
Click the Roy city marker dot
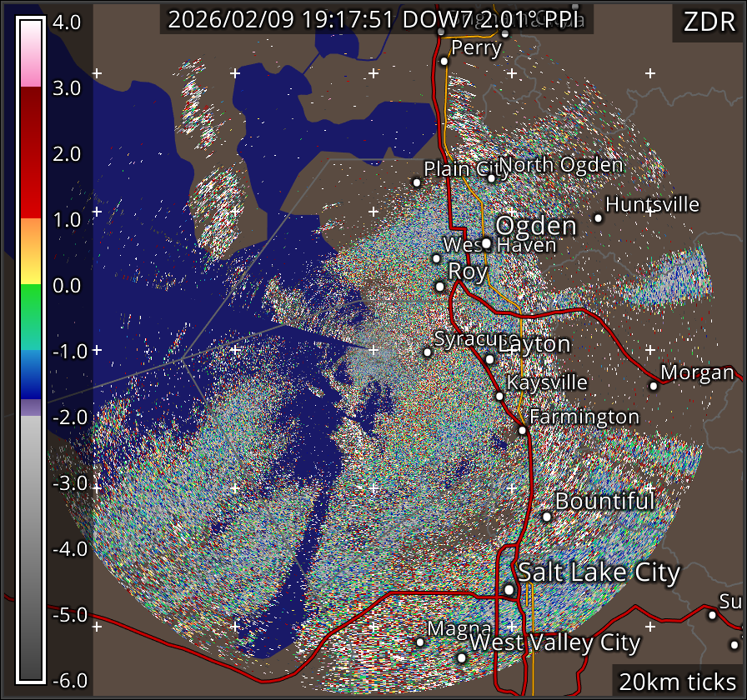[x=440, y=287]
